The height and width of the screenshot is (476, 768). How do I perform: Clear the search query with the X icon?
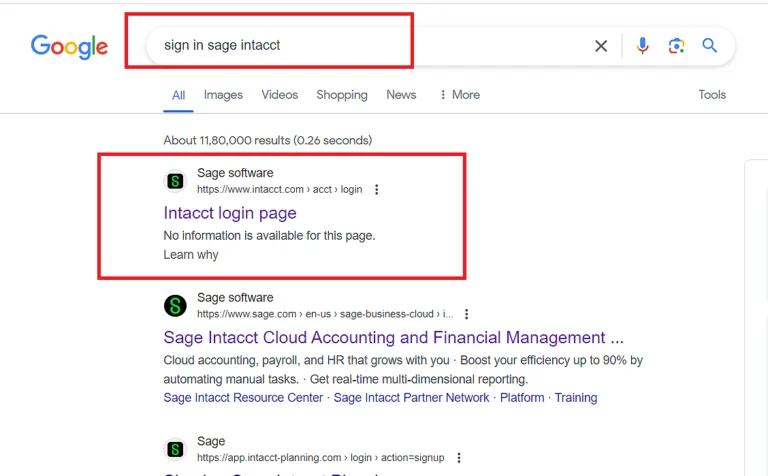tap(601, 46)
